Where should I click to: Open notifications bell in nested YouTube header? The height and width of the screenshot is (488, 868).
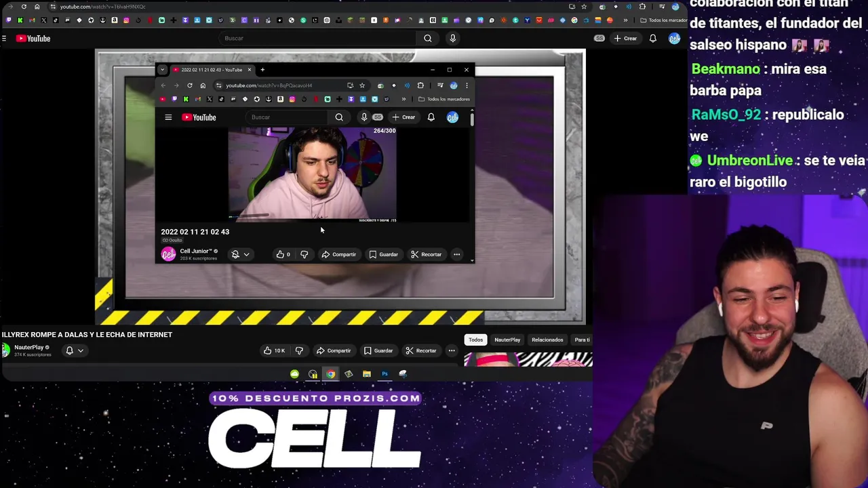coord(431,117)
